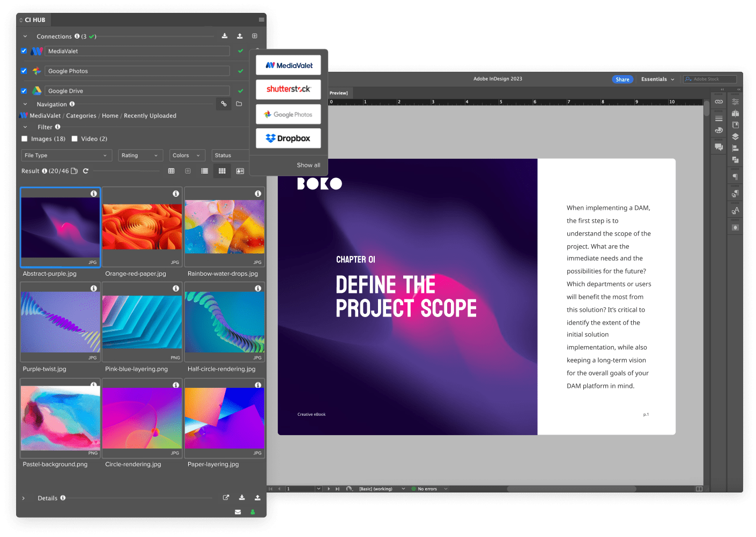This screenshot has width=756, height=537.
Task: Open the comments panel icon in InDesign
Action: point(718,146)
